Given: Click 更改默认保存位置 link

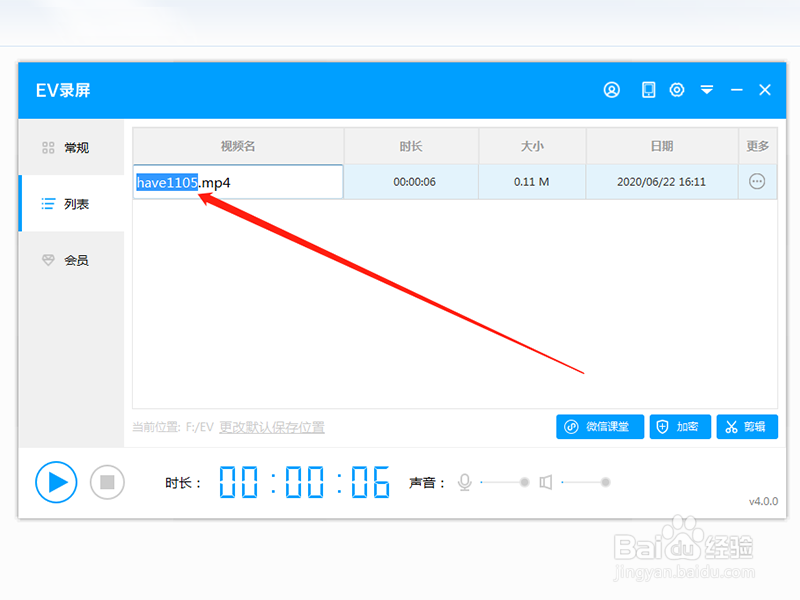Looking at the screenshot, I should (272, 427).
